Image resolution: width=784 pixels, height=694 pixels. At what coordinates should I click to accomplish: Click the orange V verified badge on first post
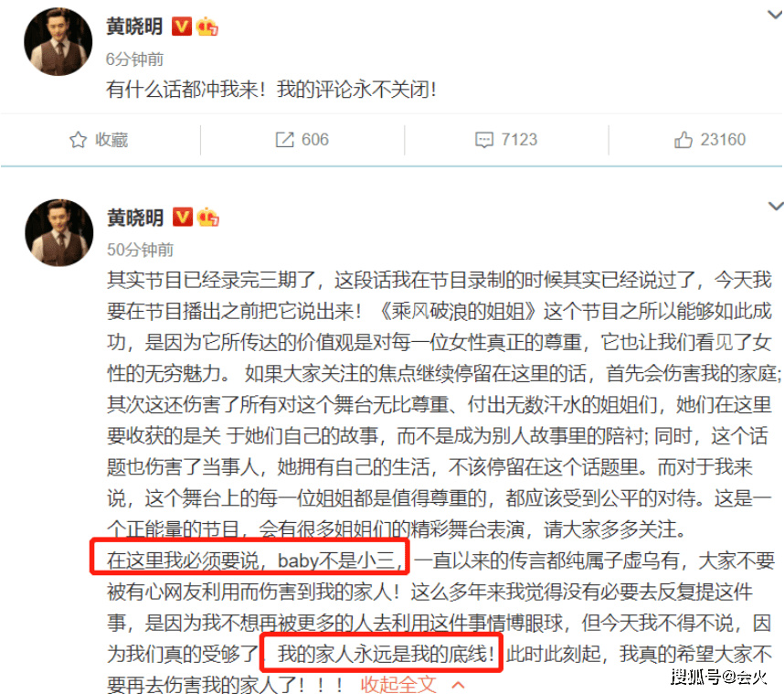coord(182,27)
